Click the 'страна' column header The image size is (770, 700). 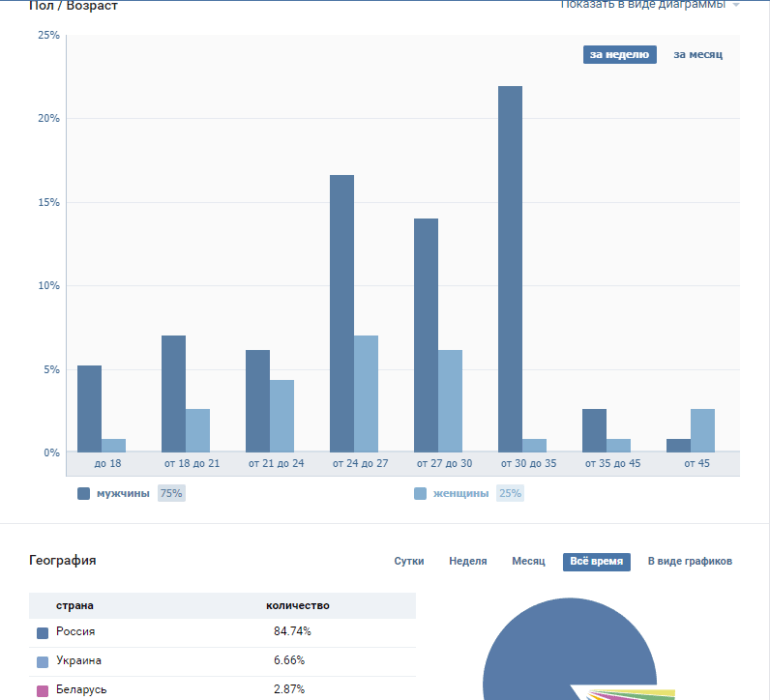click(75, 605)
